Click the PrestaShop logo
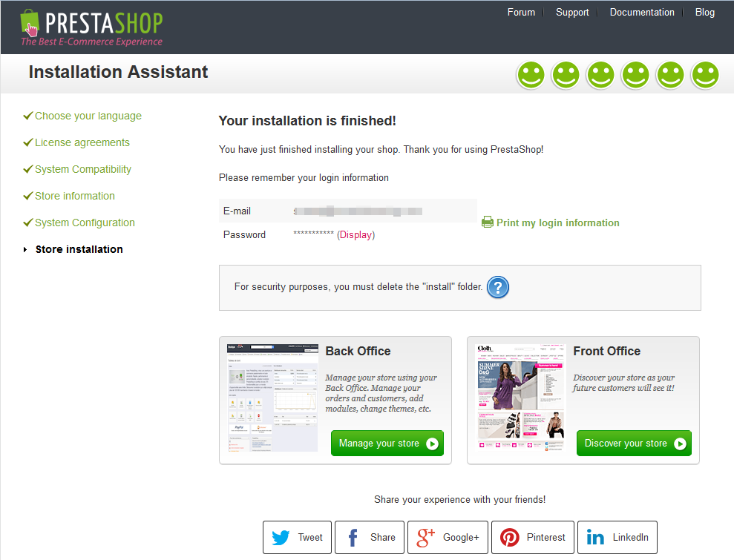 coord(92,27)
